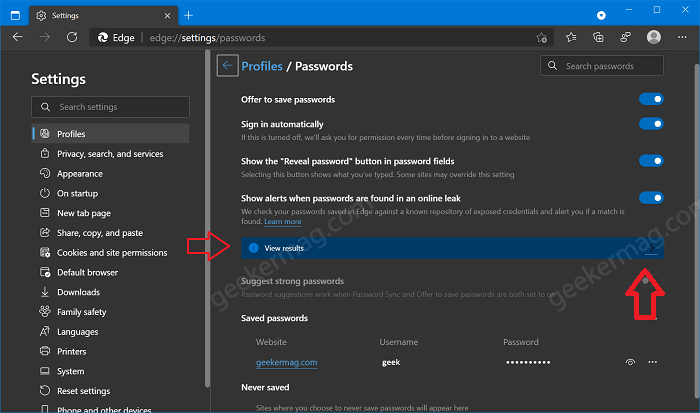The height and width of the screenshot is (413, 700).
Task: Go back to Profiles using arrow button
Action: pos(228,66)
